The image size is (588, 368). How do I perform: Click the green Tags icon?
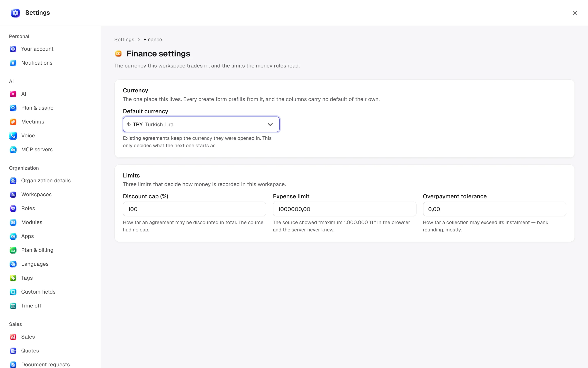[x=13, y=278]
